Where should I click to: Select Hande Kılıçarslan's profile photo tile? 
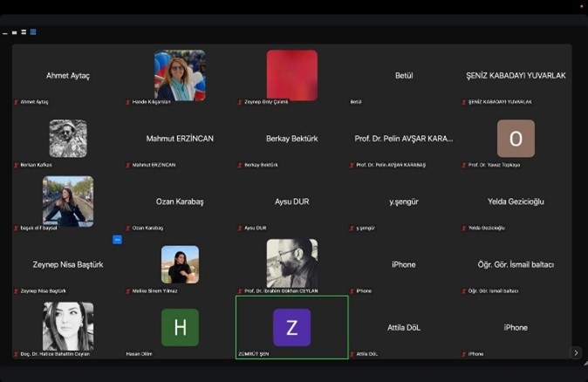[180, 75]
